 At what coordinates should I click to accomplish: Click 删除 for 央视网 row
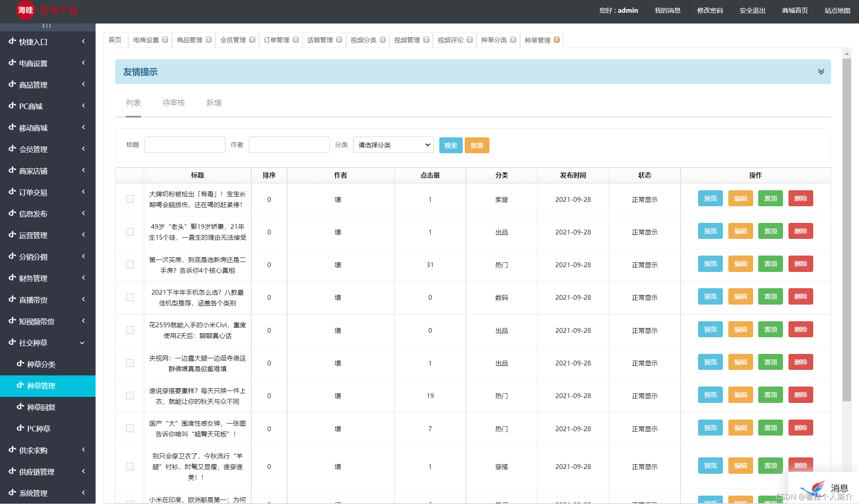[800, 362]
